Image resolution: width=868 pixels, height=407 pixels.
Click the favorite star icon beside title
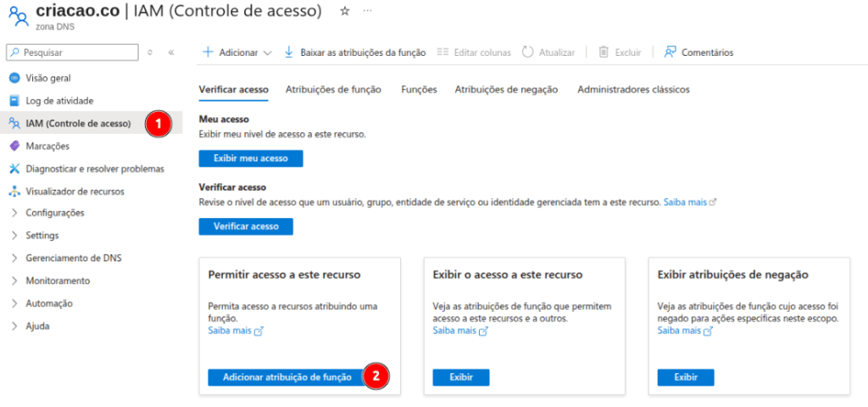344,11
